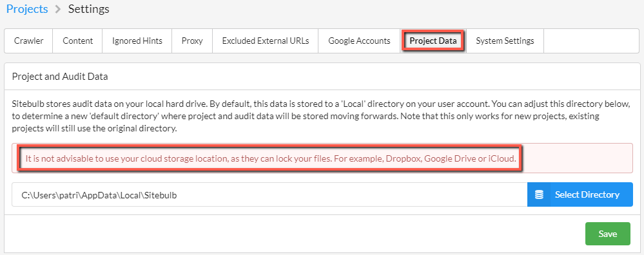Click the Save button
Screen dimensions: 644x255
coord(607,234)
